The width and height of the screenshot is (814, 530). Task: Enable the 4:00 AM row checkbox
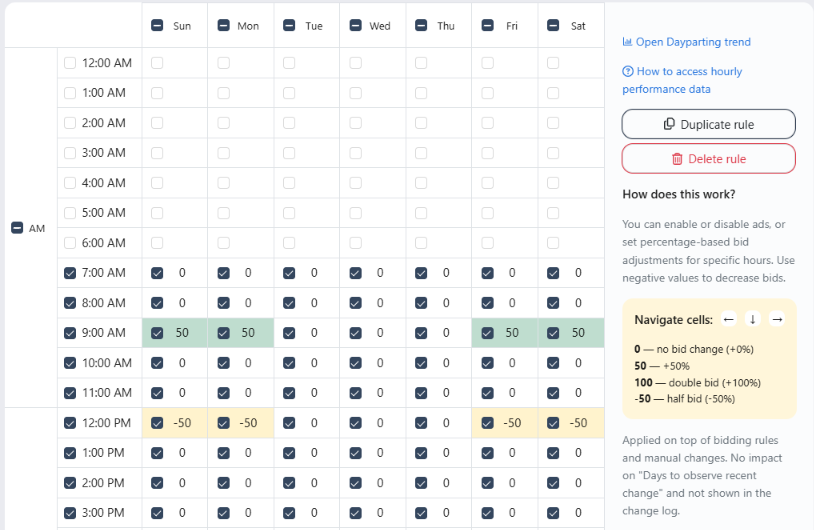(70, 183)
